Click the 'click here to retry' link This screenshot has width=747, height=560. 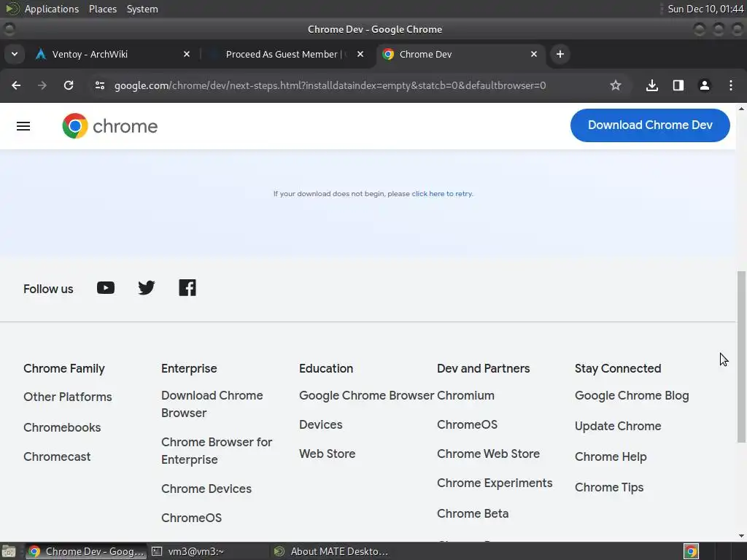(442, 194)
